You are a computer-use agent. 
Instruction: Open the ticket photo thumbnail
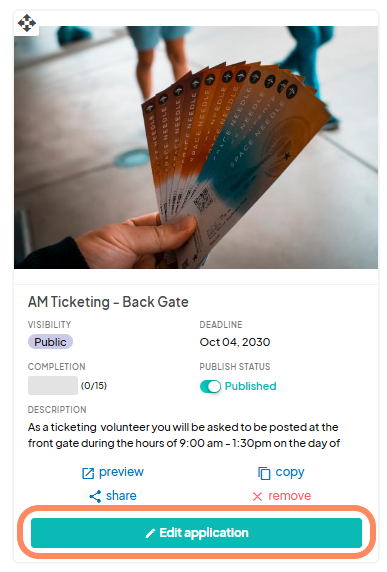pyautogui.click(x=196, y=147)
